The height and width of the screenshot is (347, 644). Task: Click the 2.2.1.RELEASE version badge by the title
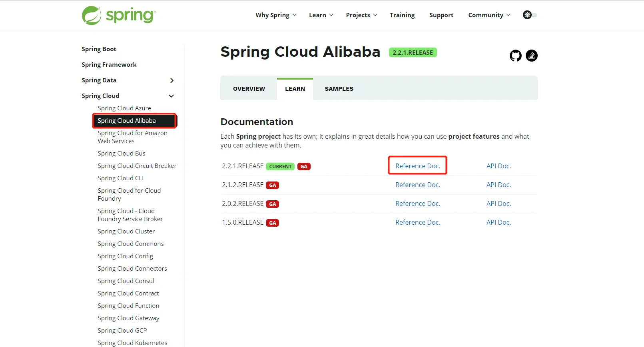pos(413,53)
